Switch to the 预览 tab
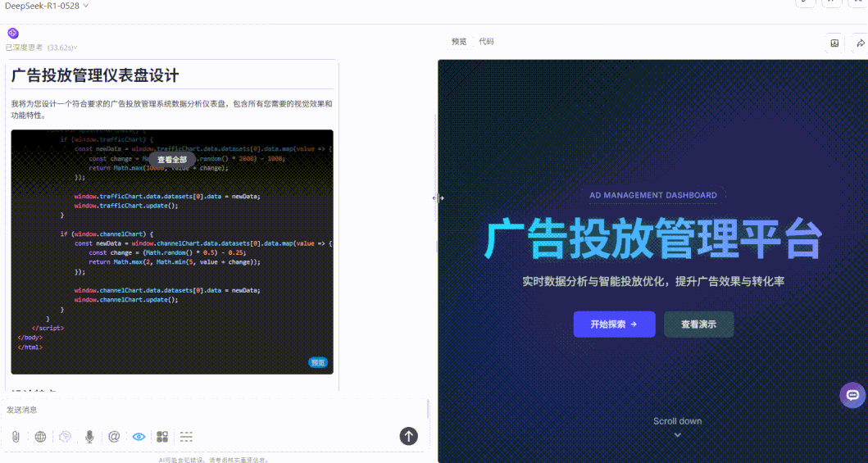Viewport: 868px width, 463px height. click(459, 42)
